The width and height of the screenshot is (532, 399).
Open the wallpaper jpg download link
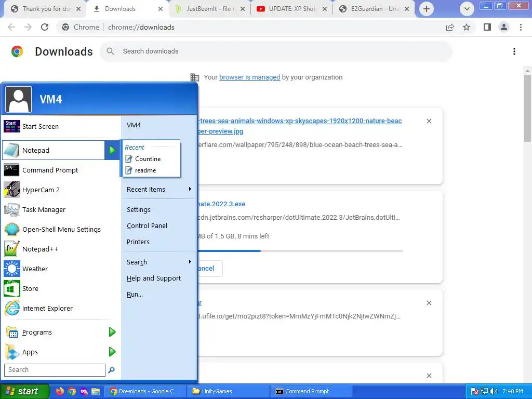coord(300,126)
